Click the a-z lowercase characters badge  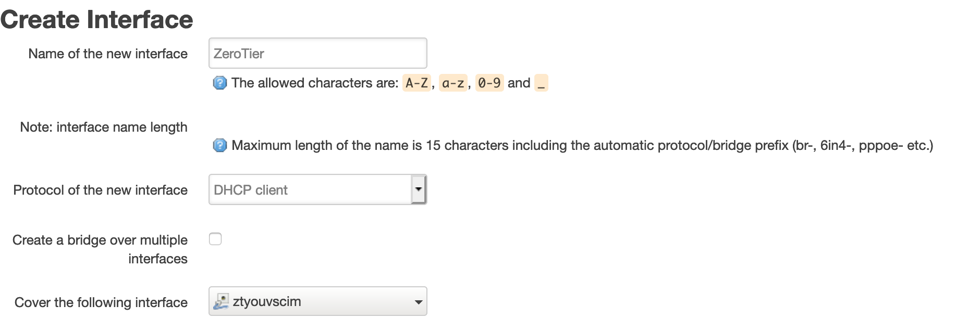[453, 83]
